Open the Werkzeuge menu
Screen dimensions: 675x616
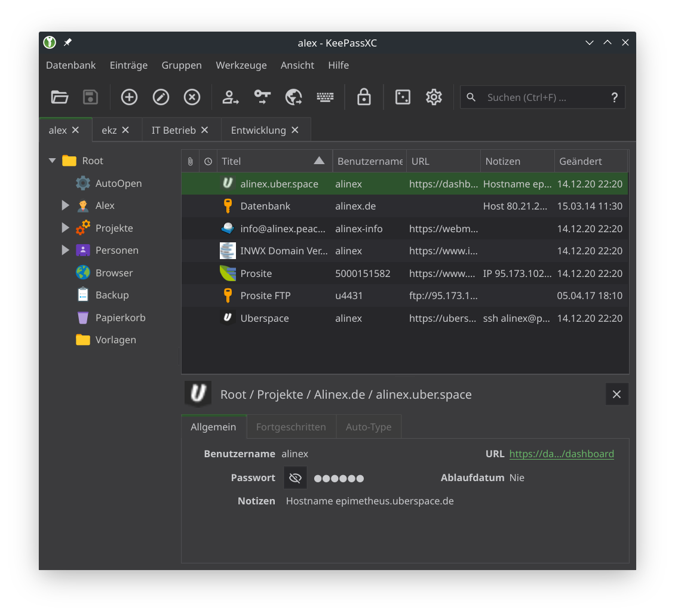tap(241, 65)
